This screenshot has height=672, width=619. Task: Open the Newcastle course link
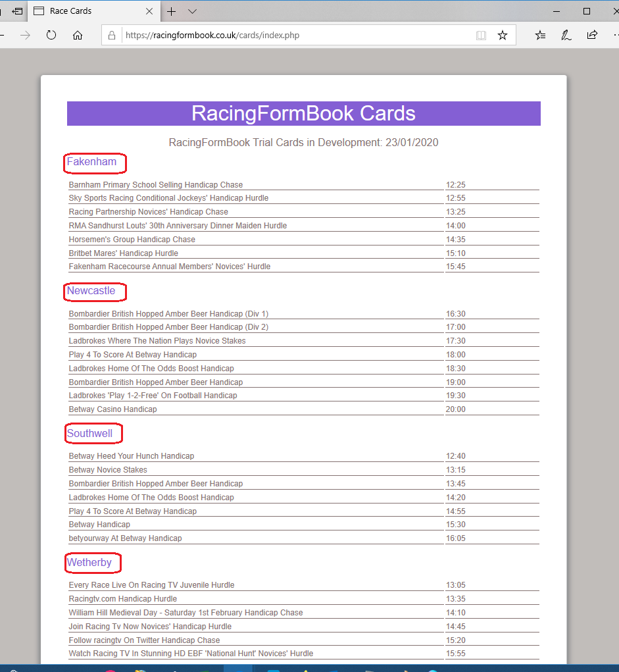(91, 290)
